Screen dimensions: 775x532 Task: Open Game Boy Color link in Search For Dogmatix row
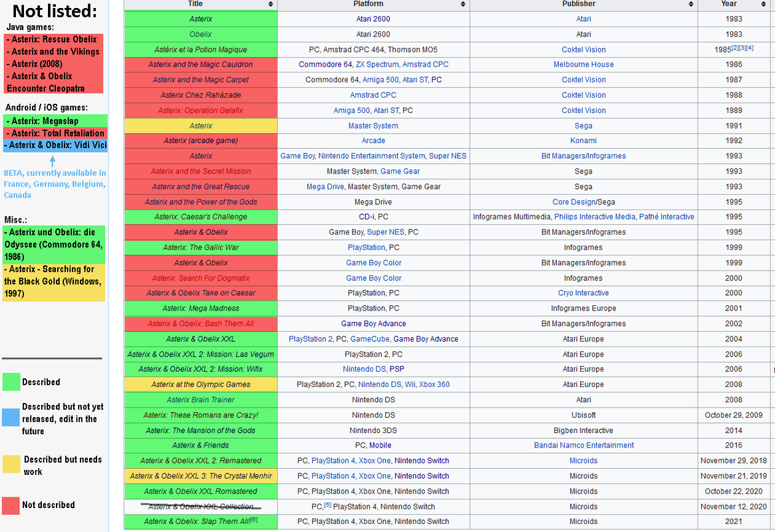(x=373, y=278)
